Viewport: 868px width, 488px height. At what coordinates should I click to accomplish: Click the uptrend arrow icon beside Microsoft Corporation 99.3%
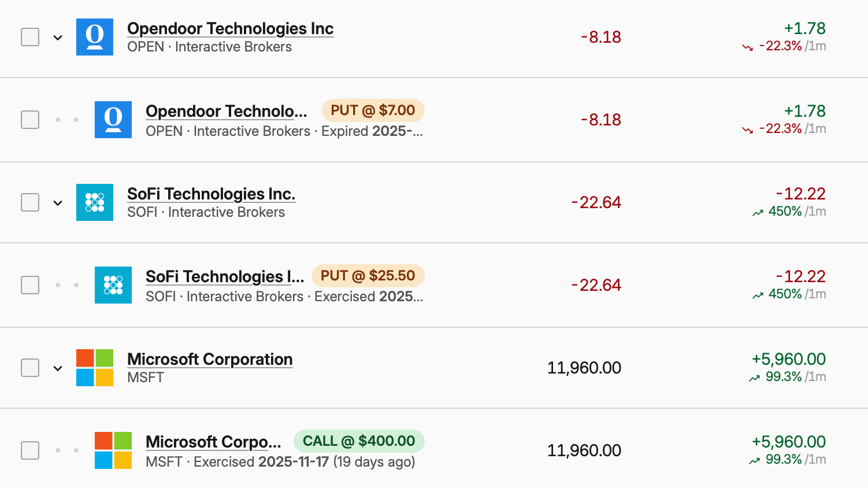coord(754,378)
